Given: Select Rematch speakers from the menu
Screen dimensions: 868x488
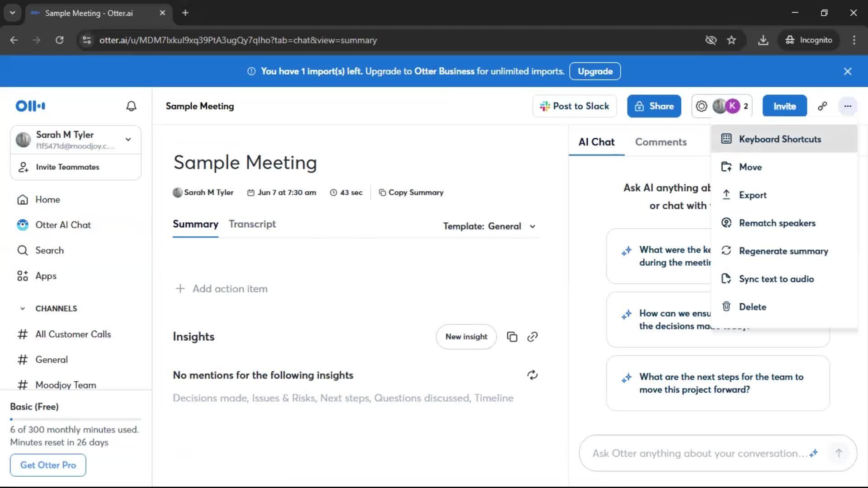Looking at the screenshot, I should pyautogui.click(x=784, y=223).
